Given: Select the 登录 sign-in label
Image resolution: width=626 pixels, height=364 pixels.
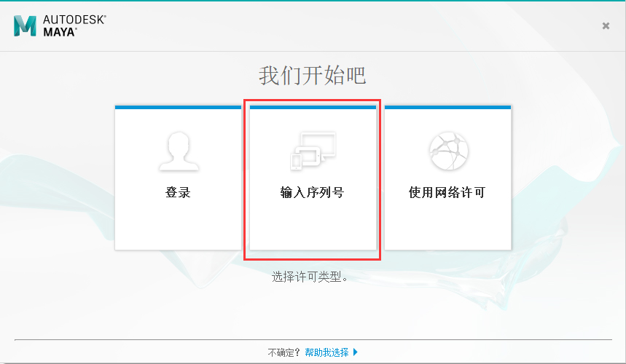Looking at the screenshot, I should (178, 193).
